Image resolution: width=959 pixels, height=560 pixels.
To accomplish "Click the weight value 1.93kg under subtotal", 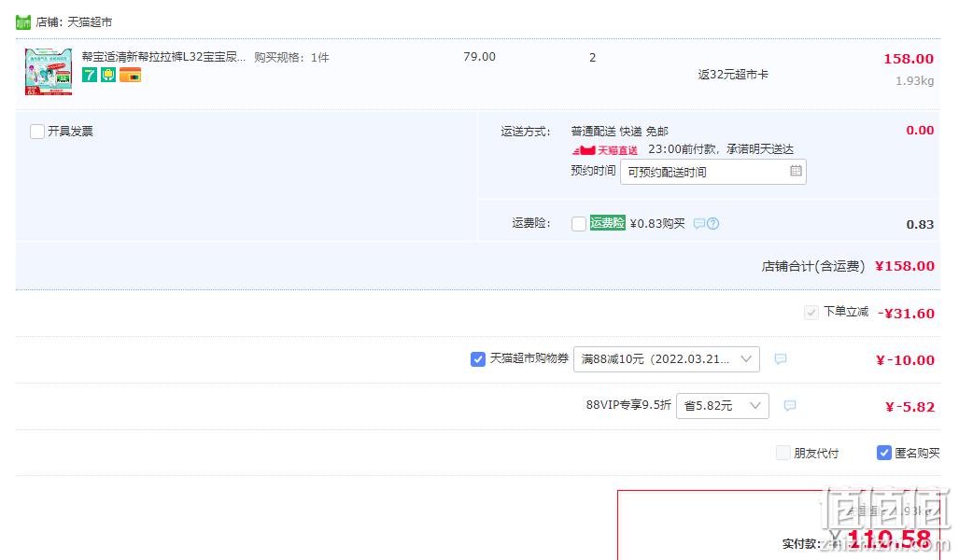I will click(x=914, y=80).
